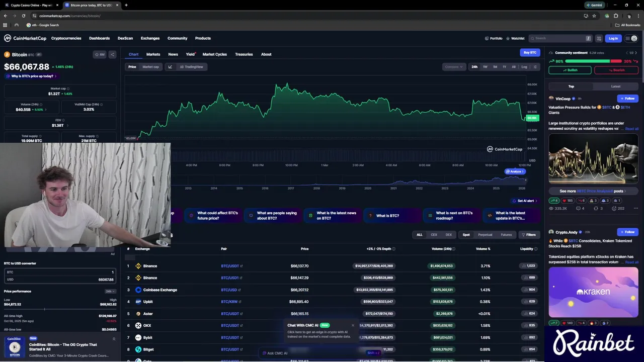Click info icon next to Market cap

68,88
